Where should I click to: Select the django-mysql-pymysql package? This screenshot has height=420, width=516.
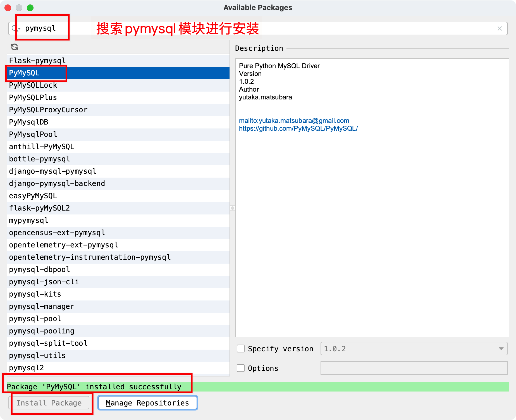tap(118, 171)
